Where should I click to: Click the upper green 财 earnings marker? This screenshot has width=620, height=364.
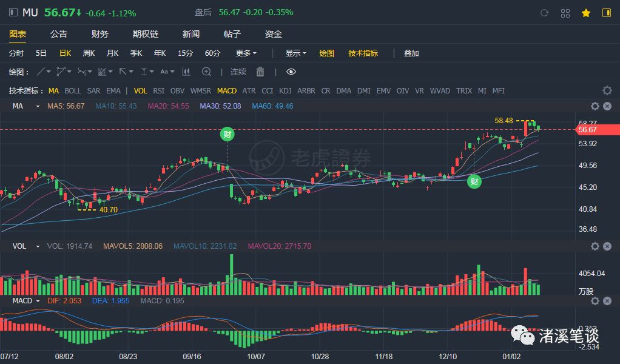pos(227,134)
